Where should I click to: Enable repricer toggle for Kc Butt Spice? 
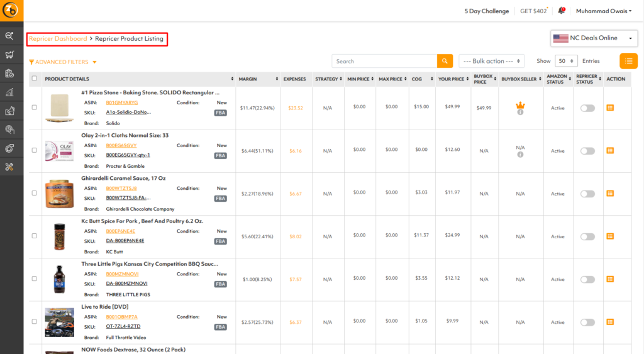pyautogui.click(x=587, y=236)
